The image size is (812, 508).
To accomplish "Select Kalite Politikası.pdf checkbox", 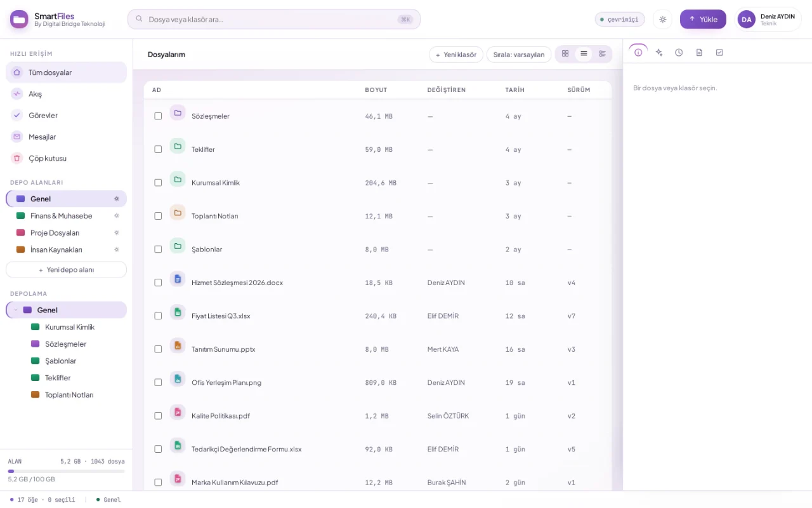I will (x=158, y=416).
